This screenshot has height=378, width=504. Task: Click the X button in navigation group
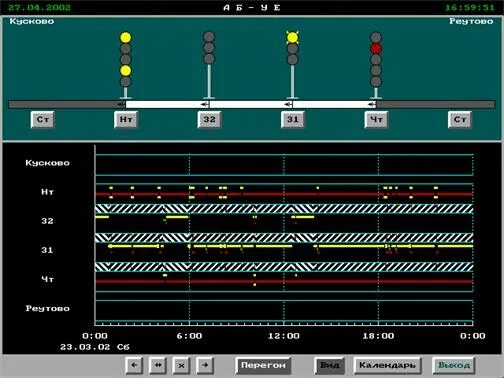pyautogui.click(x=181, y=366)
